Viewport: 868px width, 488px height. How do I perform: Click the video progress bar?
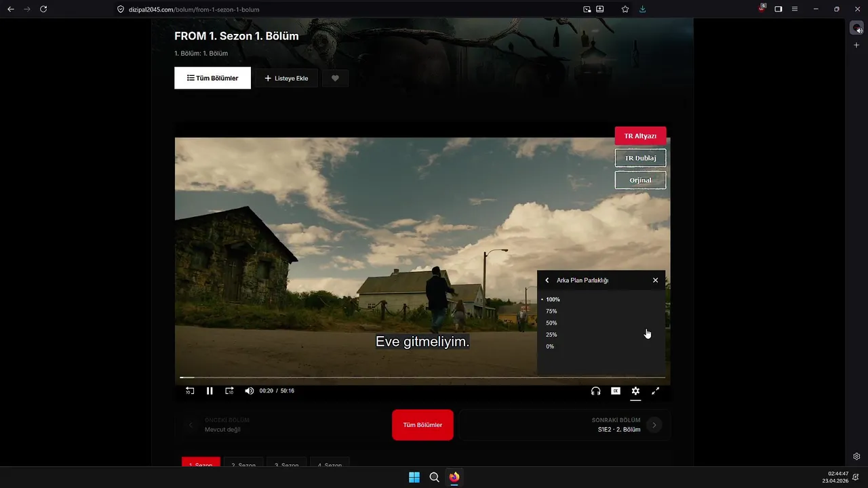click(x=422, y=378)
